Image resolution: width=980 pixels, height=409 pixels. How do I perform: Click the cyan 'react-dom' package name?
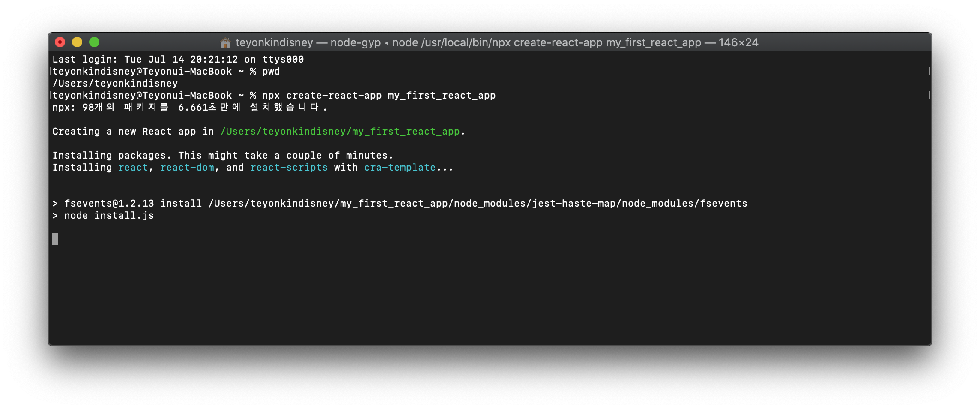coord(187,168)
